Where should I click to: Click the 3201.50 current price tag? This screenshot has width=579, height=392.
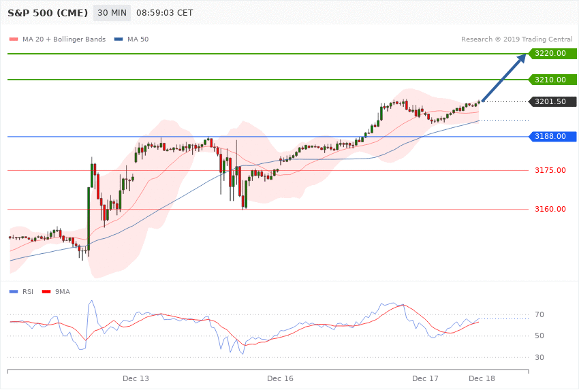pyautogui.click(x=552, y=101)
